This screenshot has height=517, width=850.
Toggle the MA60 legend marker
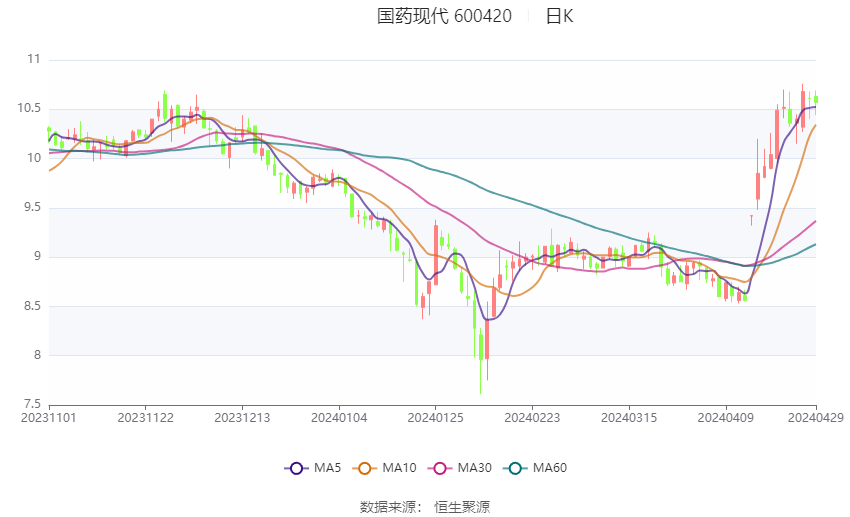pyautogui.click(x=516, y=468)
